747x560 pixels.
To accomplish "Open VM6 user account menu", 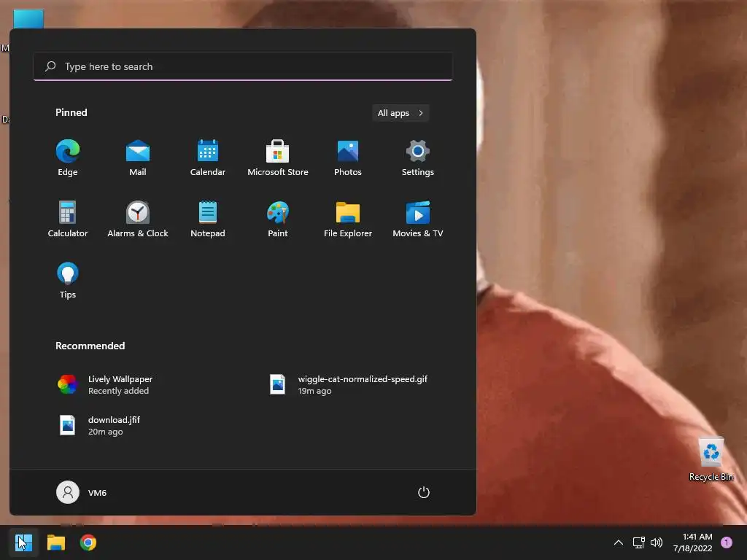I will pyautogui.click(x=82, y=492).
